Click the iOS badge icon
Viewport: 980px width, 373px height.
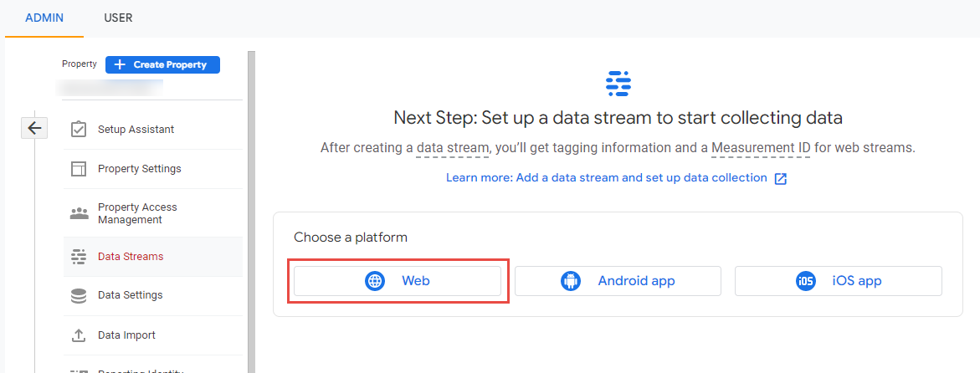pos(805,281)
